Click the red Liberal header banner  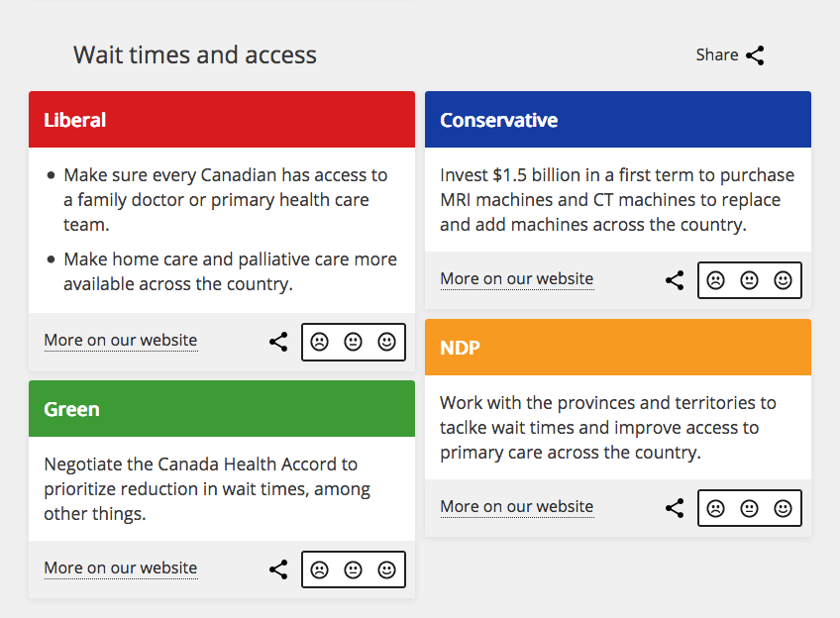coord(222,119)
